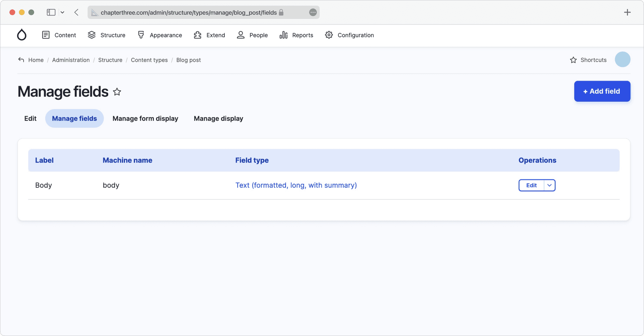644x336 pixels.
Task: Select the Manage fields tab
Action: click(x=74, y=118)
